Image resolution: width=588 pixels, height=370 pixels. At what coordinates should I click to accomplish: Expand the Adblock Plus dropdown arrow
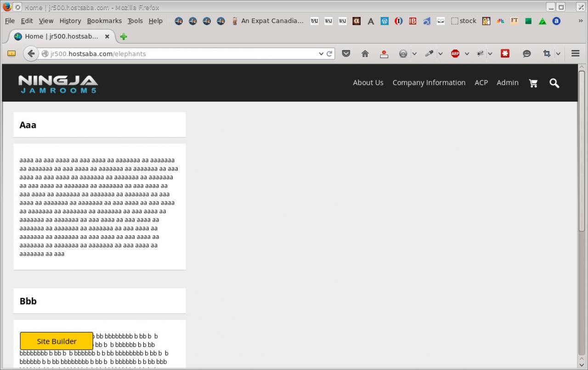pos(467,54)
